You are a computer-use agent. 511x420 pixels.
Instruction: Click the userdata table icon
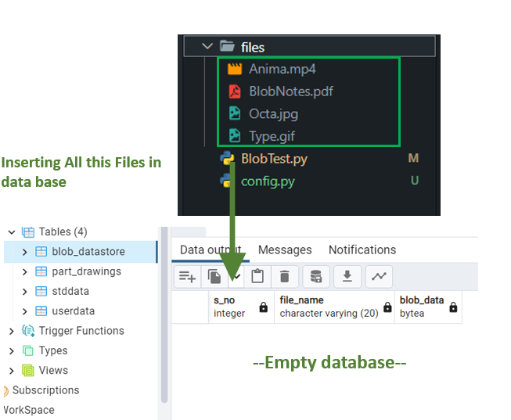[41, 311]
